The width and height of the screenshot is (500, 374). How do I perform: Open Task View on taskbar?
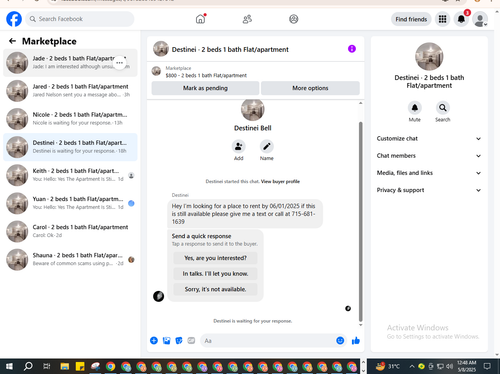pos(47,366)
